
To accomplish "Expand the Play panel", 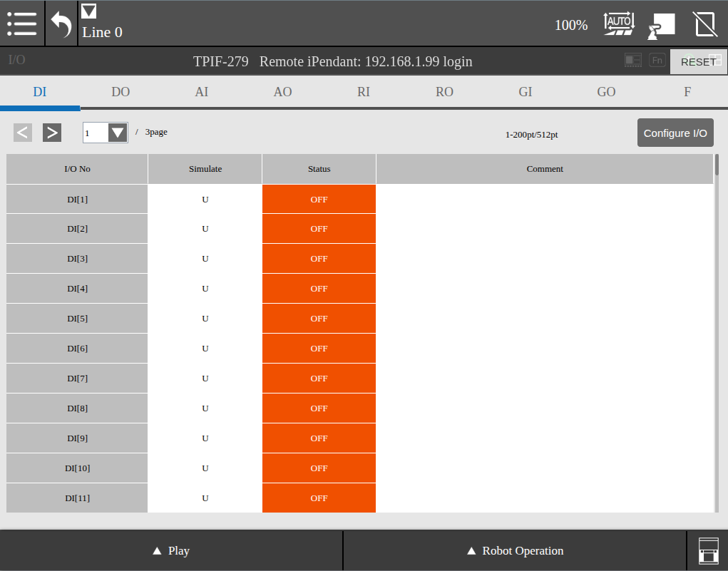I will tap(171, 551).
